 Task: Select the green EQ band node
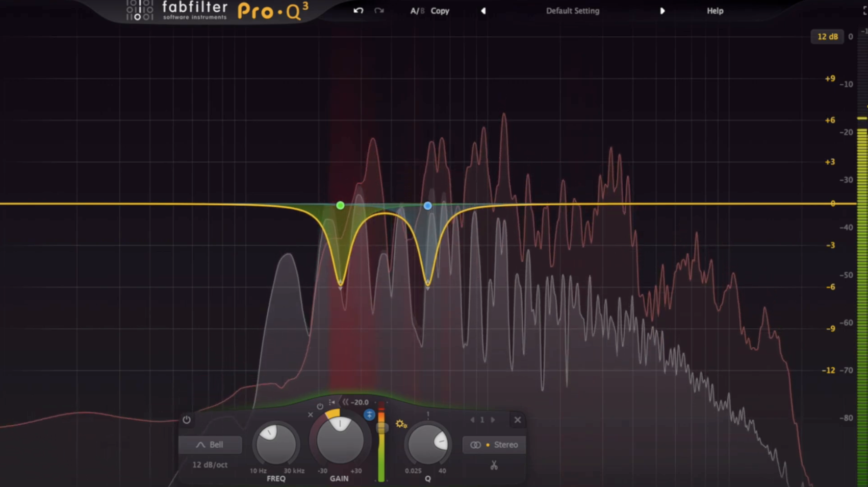340,205
